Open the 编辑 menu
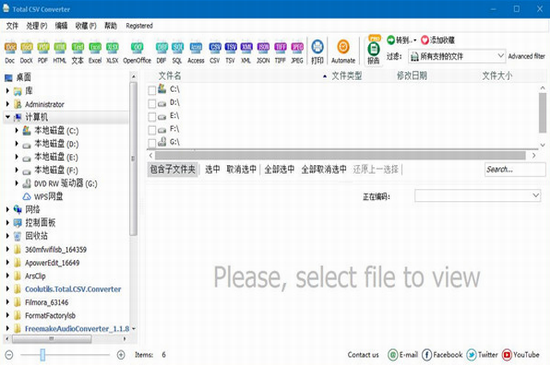This screenshot has width=550, height=365. 61,26
